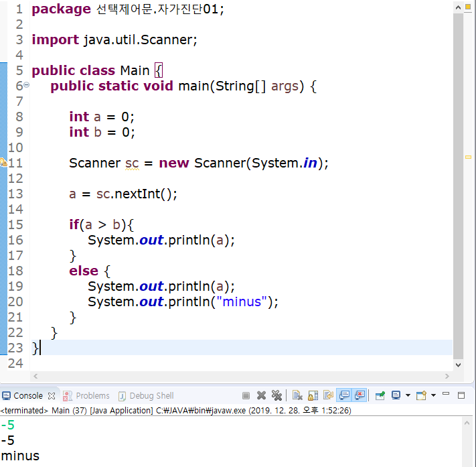Click the editor vertical scrollbar up arrow
The width and height of the screenshot is (476, 467).
point(458,7)
